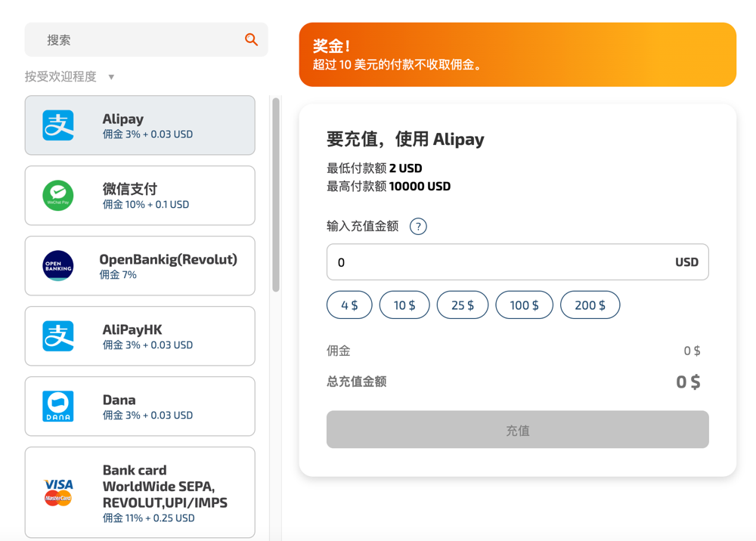The height and width of the screenshot is (541, 756).
Task: Select OpenBankig(Revolut) payment method
Action: (x=140, y=265)
